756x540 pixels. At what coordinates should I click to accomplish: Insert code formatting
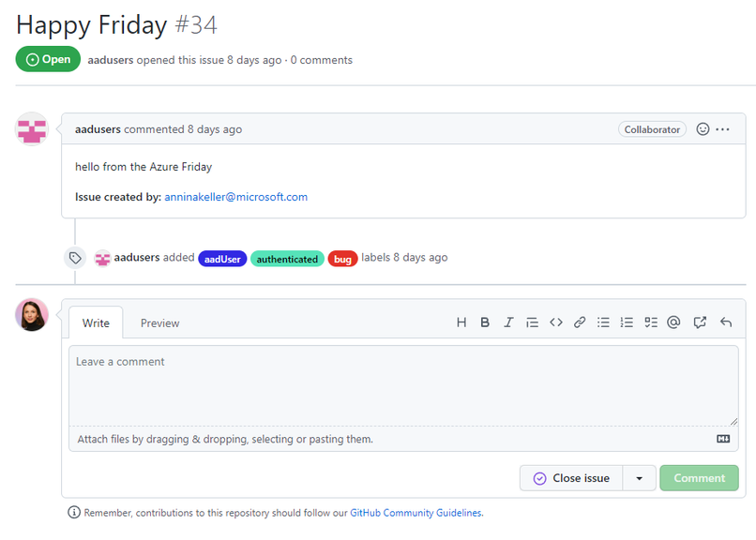tap(556, 322)
